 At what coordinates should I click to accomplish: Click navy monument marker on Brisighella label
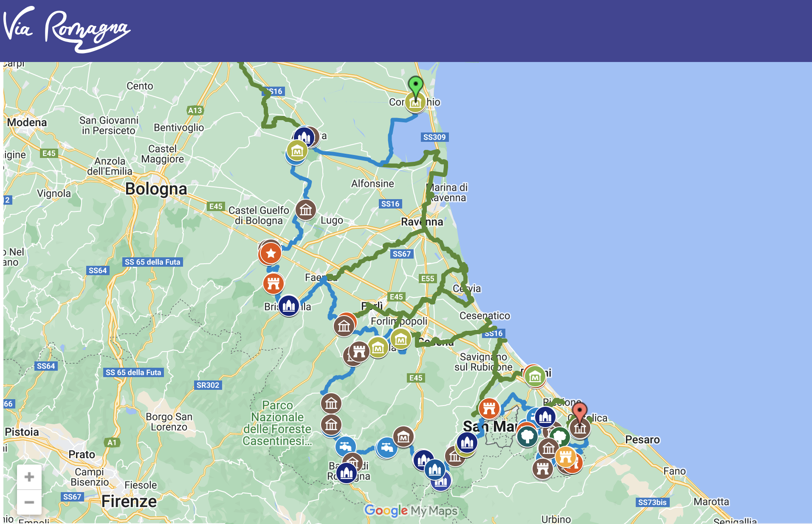(x=289, y=305)
